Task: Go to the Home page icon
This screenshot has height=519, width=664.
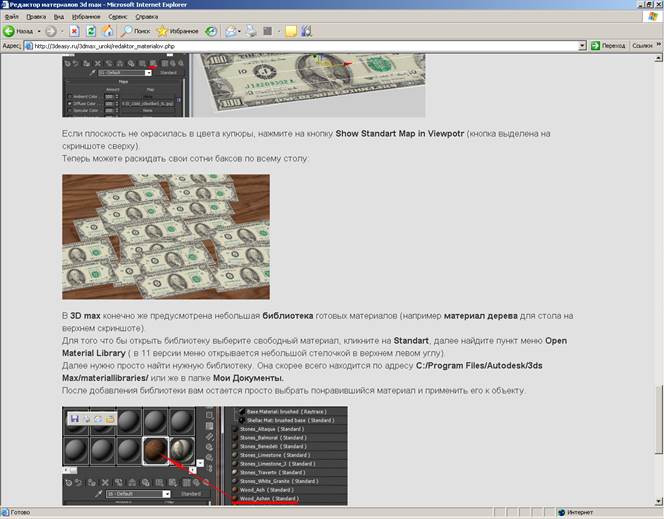Action: 108,31
